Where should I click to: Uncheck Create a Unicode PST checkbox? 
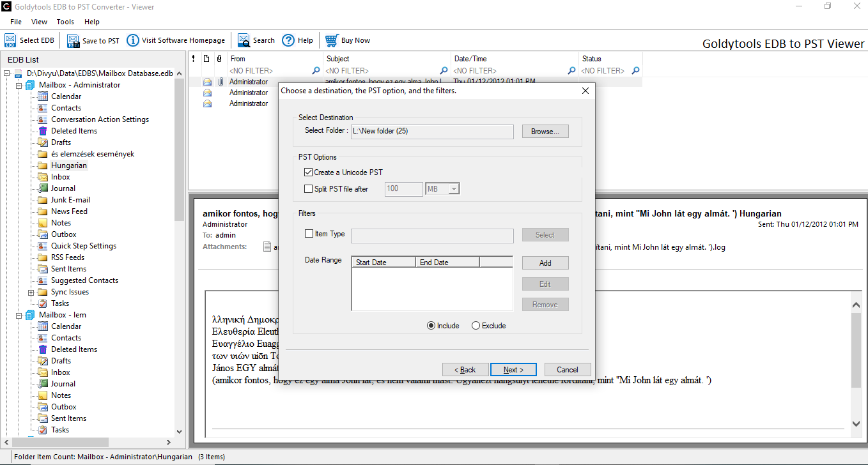pos(309,172)
